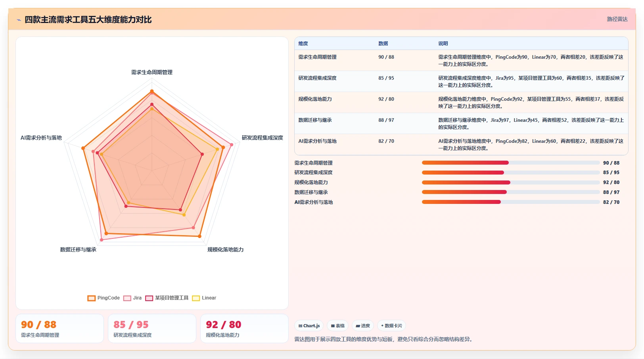Click the 说明 table column header

(443, 44)
